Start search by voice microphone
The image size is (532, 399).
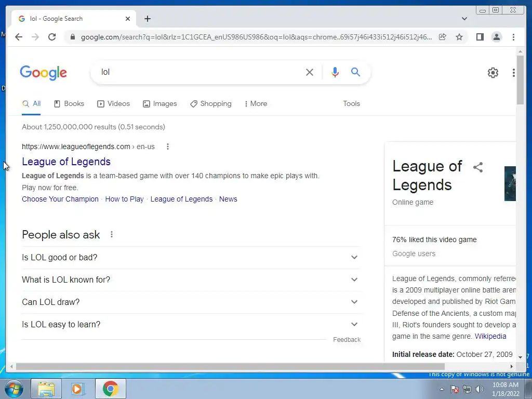point(335,72)
